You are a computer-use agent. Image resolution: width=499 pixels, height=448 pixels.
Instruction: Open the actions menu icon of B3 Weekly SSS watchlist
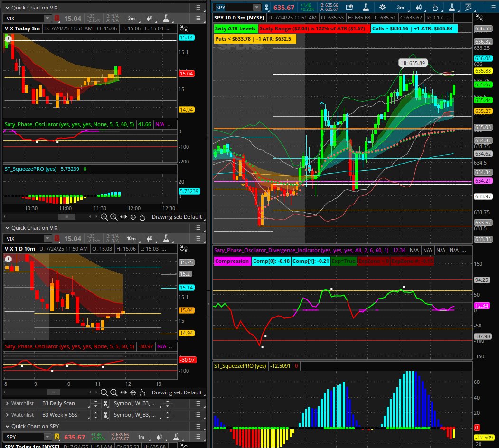point(198,415)
